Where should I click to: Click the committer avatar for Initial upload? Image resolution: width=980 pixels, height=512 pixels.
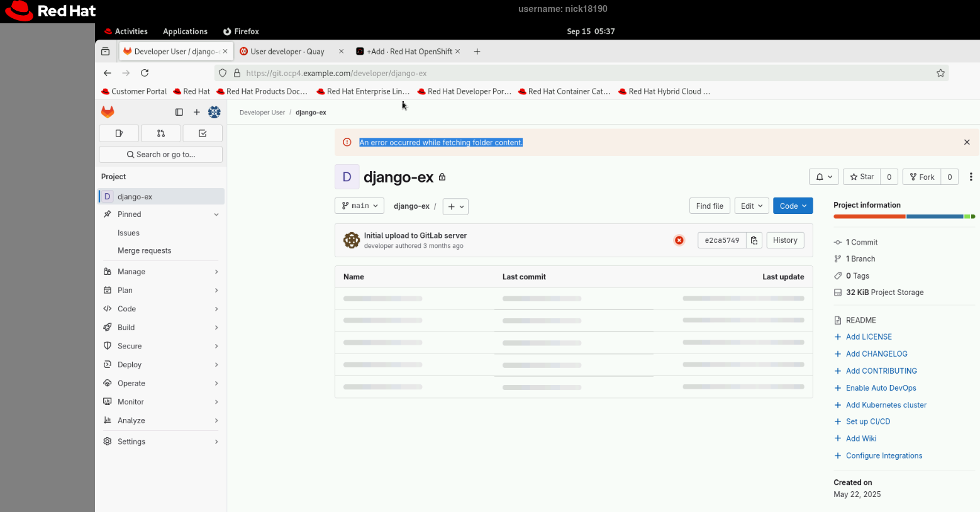pyautogui.click(x=352, y=240)
